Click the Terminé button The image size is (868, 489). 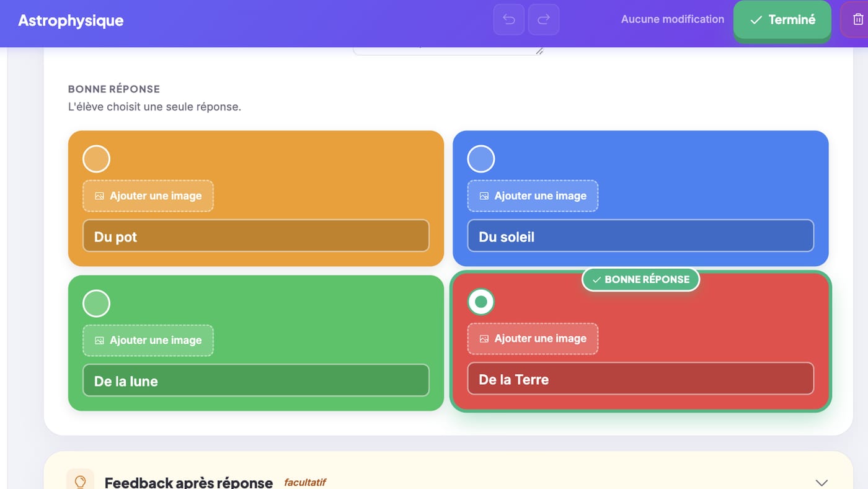pyautogui.click(x=782, y=20)
